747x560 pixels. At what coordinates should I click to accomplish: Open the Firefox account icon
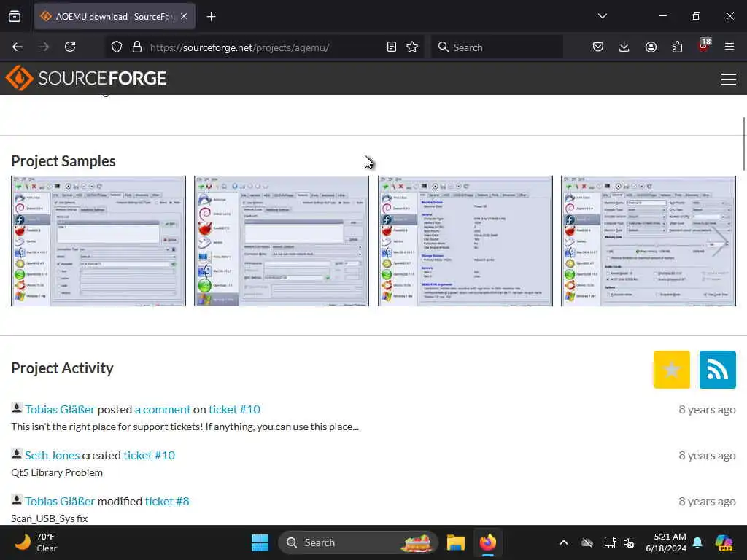[x=651, y=47]
